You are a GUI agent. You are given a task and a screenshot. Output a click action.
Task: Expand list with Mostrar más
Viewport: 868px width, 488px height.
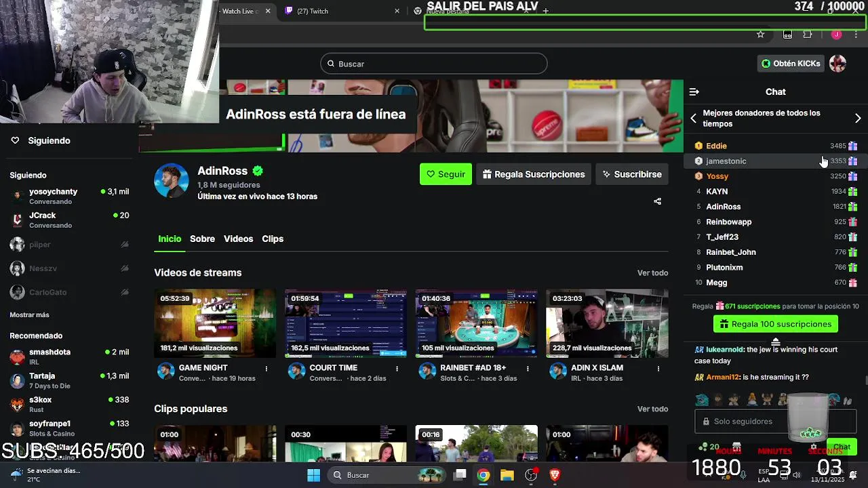click(29, 315)
